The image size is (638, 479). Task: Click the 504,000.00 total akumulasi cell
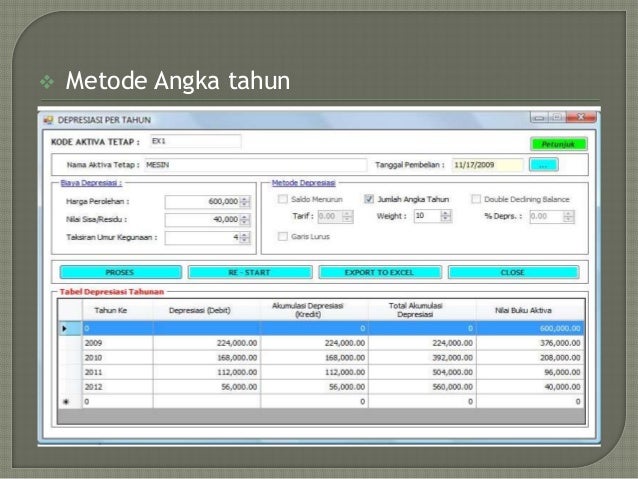pyautogui.click(x=422, y=372)
